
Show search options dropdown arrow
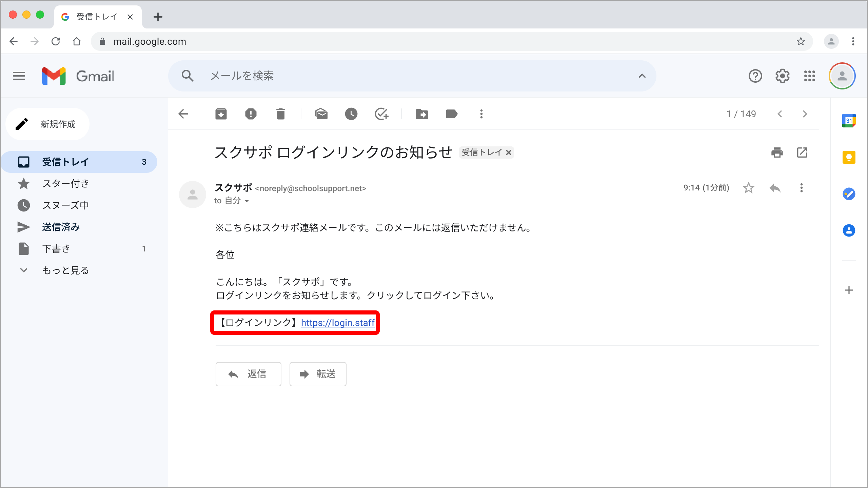642,76
